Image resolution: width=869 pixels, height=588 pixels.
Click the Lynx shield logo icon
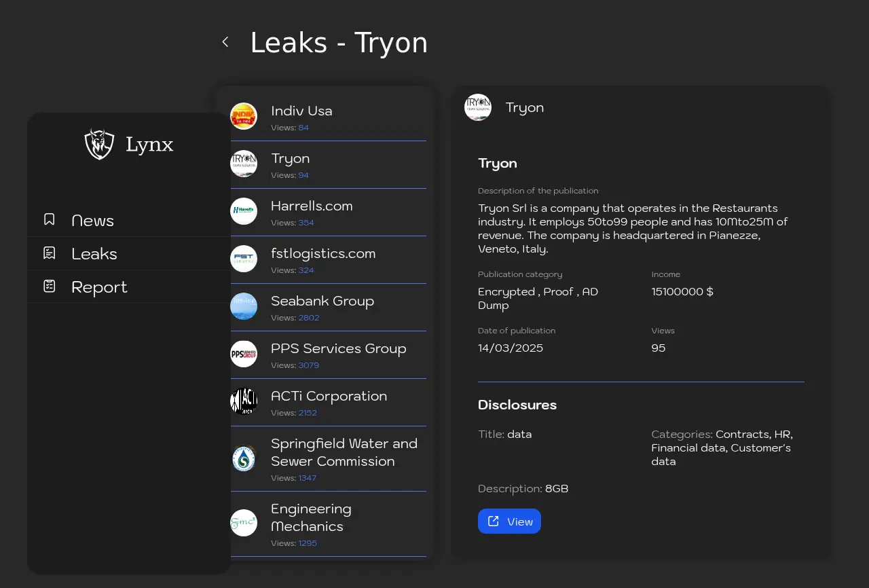click(99, 144)
